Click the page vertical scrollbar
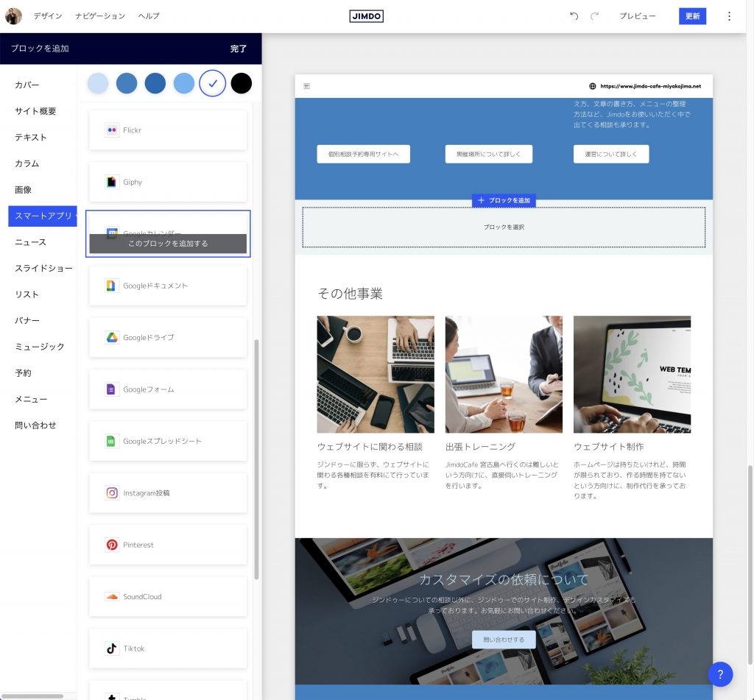Viewport: 754px width, 700px height. pyautogui.click(x=750, y=565)
